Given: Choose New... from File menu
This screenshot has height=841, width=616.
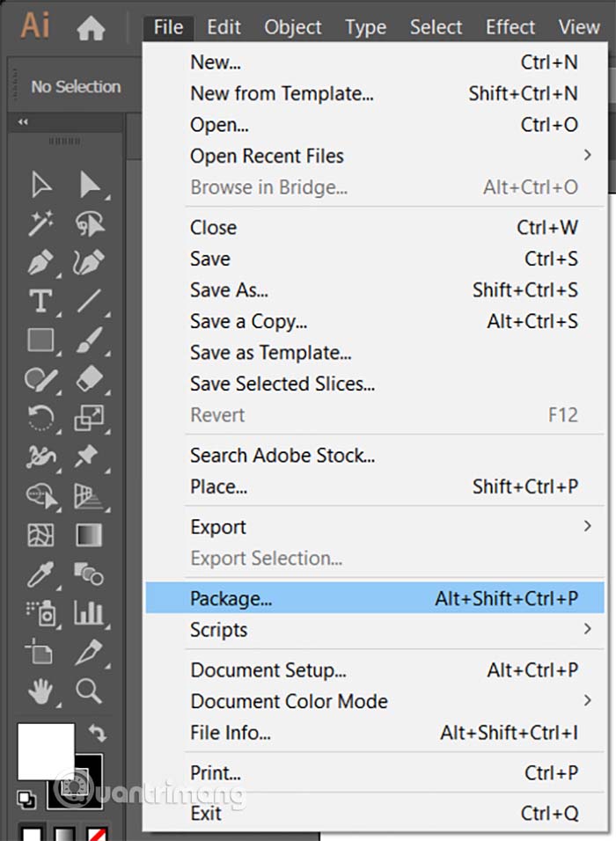Looking at the screenshot, I should [x=375, y=62].
